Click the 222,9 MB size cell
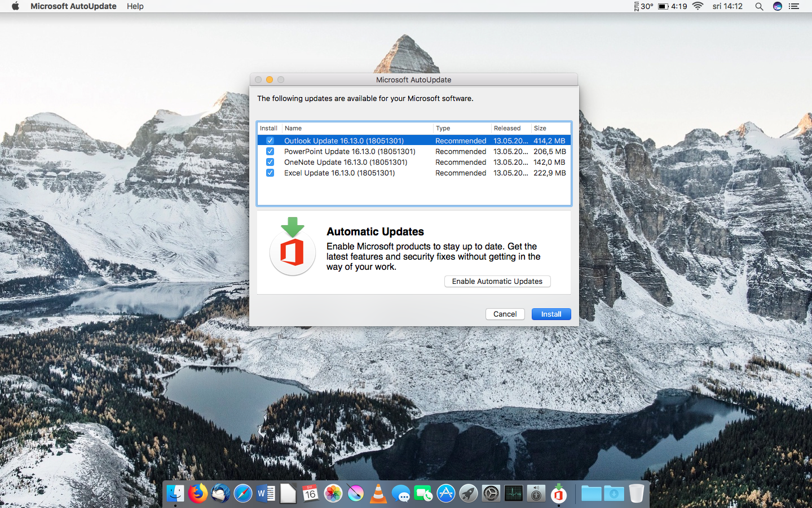The image size is (812, 508). pos(550,173)
